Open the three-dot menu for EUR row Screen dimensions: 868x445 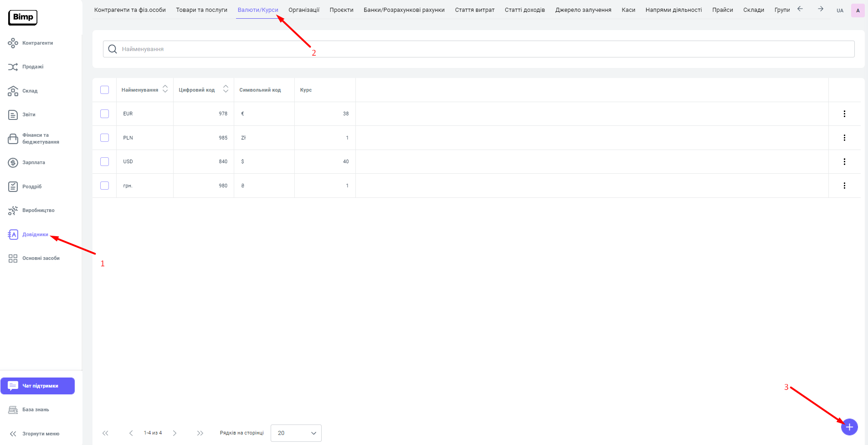(844, 114)
